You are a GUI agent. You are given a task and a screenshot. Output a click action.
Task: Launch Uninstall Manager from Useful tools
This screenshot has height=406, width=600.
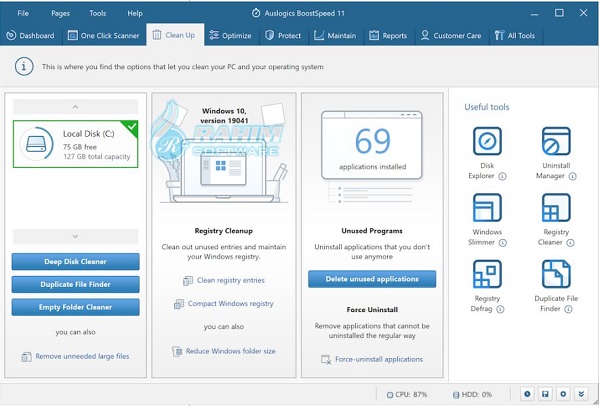pyautogui.click(x=556, y=141)
